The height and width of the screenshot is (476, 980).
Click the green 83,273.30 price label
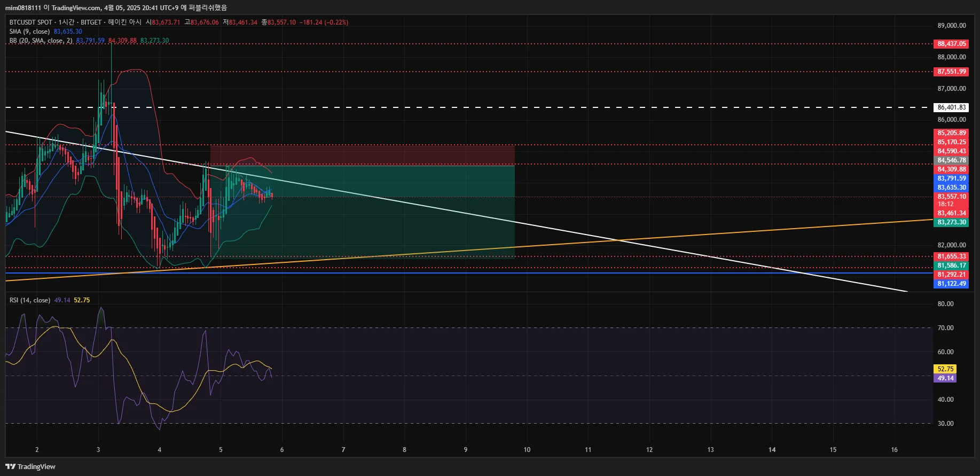[951, 222]
